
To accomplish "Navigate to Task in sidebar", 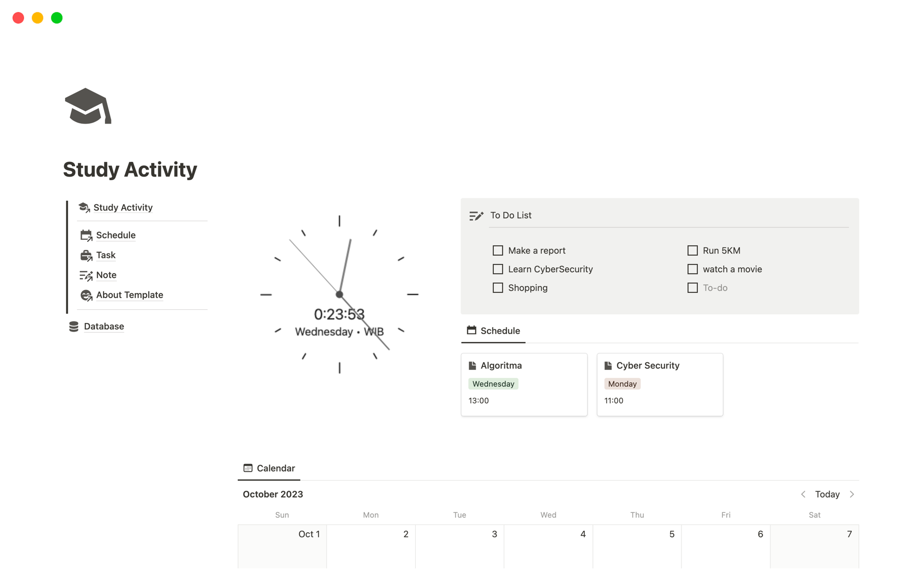I will pos(106,254).
